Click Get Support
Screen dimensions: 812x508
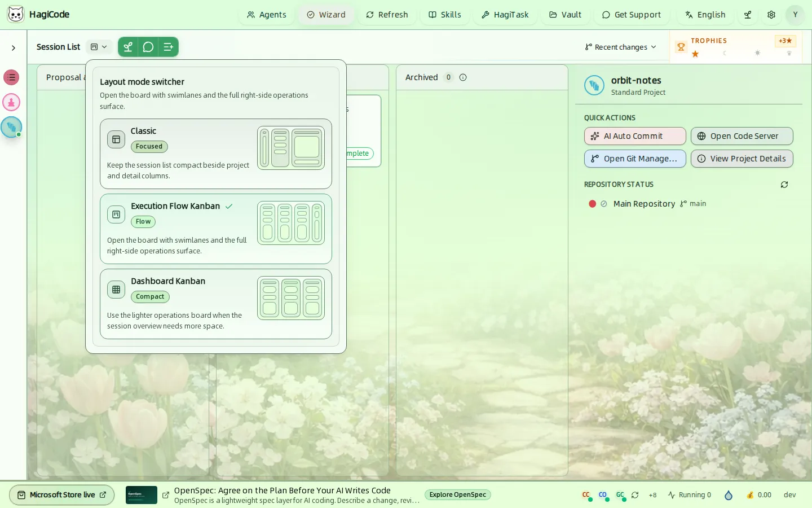632,15
